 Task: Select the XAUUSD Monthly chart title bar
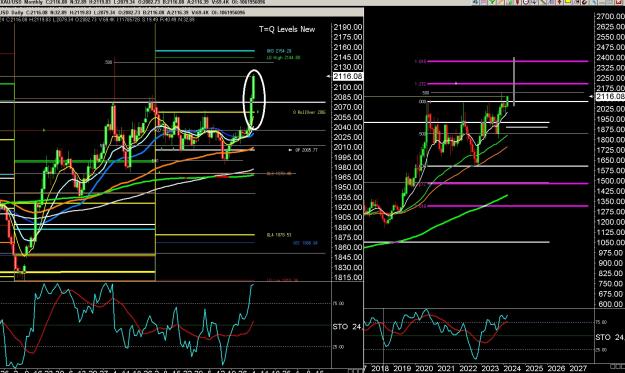tap(182, 2)
